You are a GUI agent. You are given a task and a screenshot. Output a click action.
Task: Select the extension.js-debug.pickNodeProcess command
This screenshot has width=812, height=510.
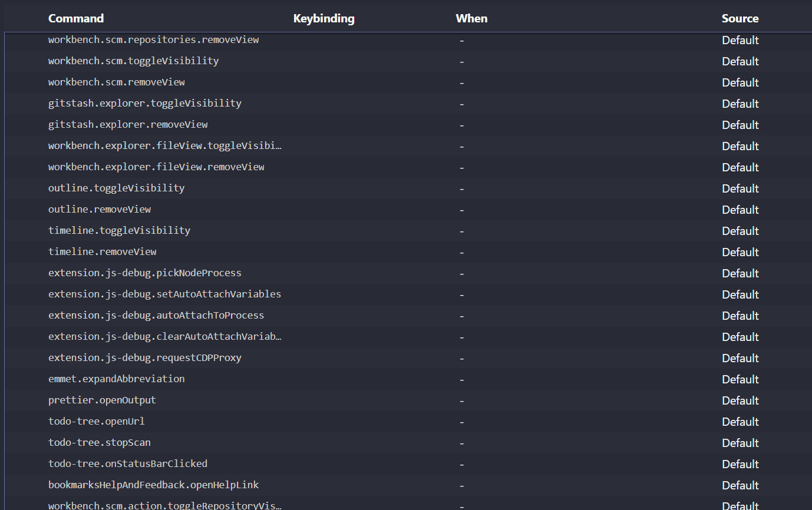(x=144, y=273)
